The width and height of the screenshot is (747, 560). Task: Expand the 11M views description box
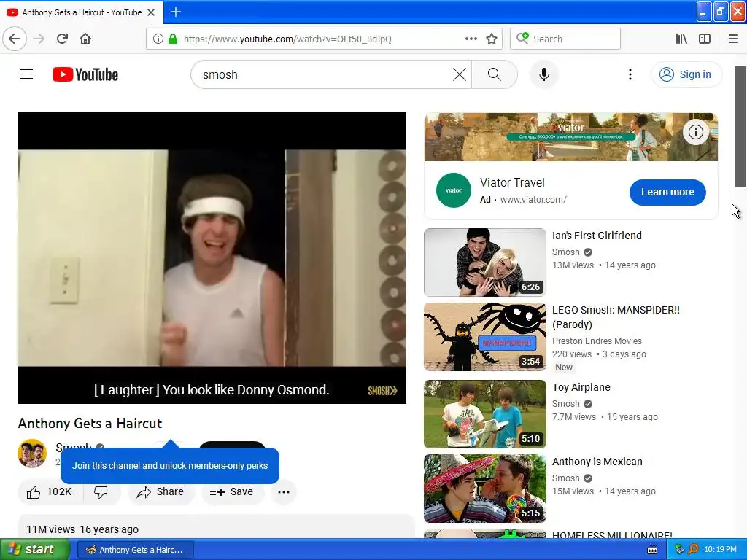(x=216, y=526)
